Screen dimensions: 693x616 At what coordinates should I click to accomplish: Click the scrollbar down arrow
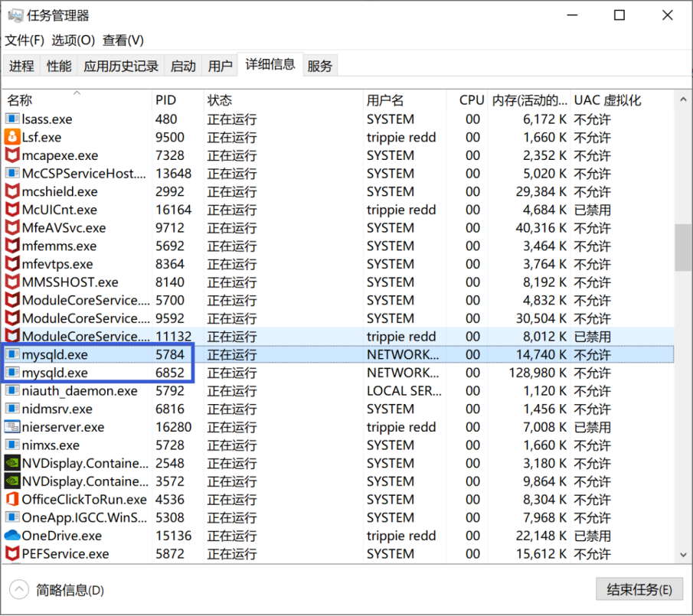point(683,555)
